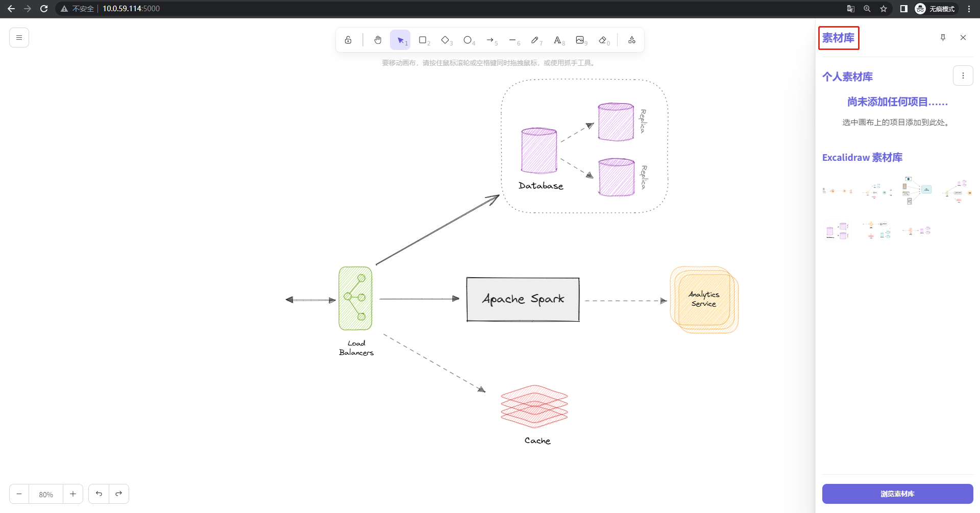Select the Eraser tool
The width and height of the screenshot is (980, 513).
[603, 40]
